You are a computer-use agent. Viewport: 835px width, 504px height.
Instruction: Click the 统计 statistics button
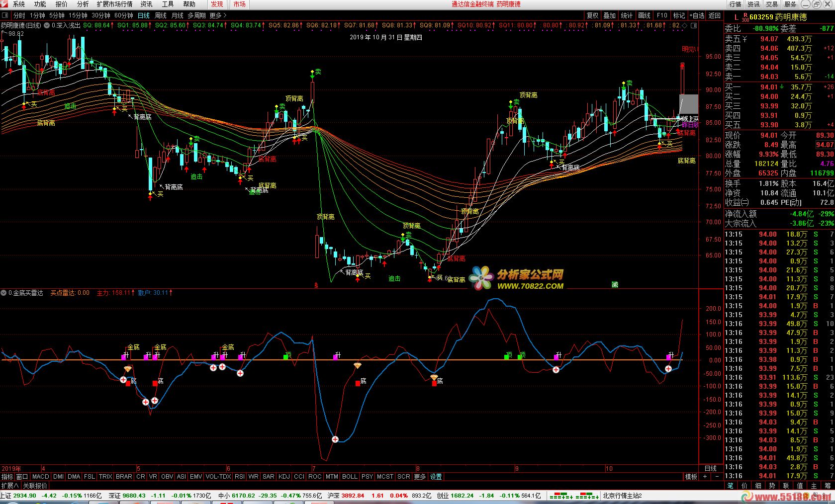(627, 16)
